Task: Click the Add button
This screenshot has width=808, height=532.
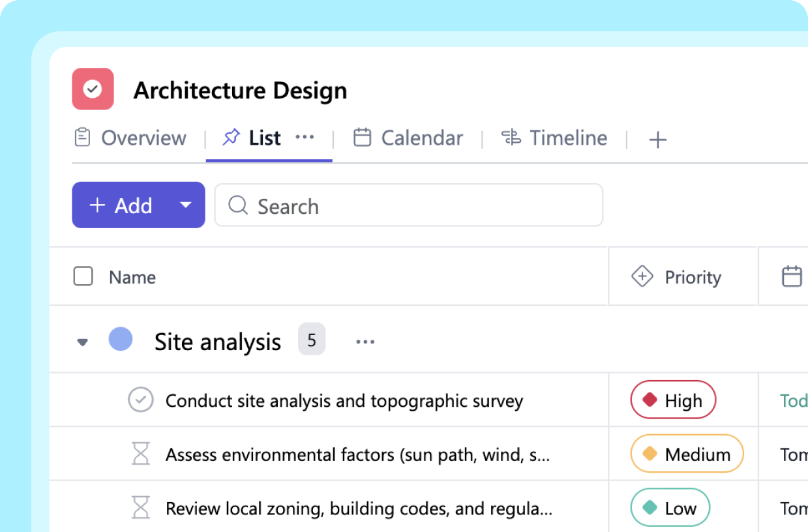Action: (x=121, y=205)
